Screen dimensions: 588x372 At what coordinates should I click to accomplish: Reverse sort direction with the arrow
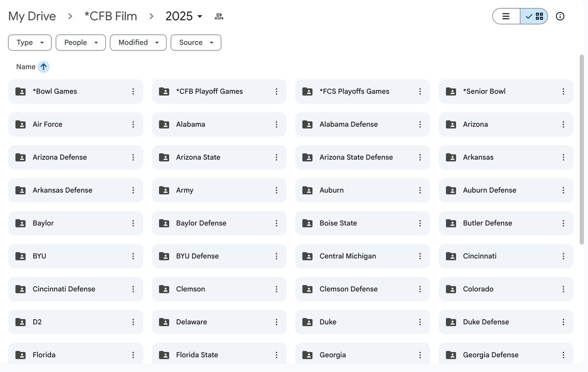tap(44, 67)
